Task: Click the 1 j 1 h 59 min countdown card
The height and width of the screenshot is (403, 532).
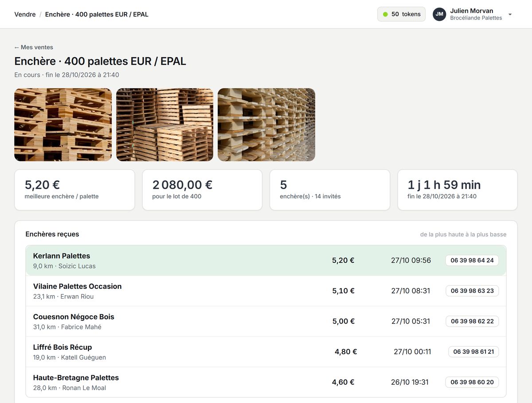Action: pyautogui.click(x=458, y=190)
